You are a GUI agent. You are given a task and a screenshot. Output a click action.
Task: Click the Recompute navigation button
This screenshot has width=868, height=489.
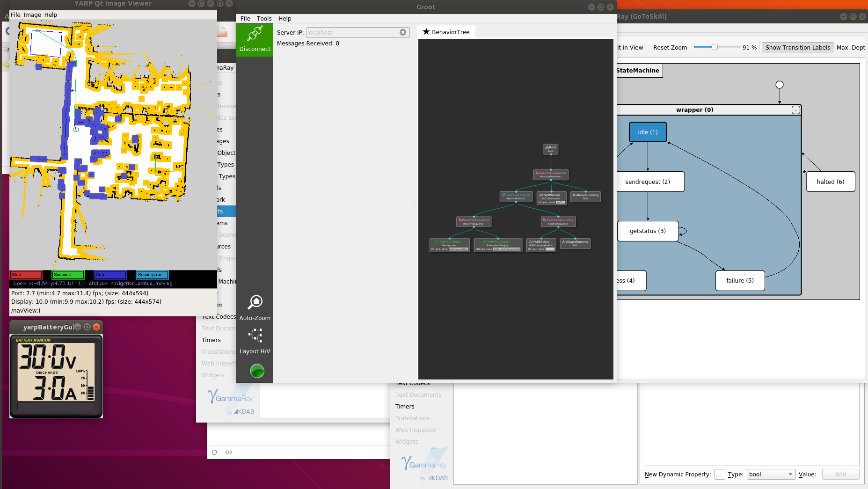(x=151, y=274)
